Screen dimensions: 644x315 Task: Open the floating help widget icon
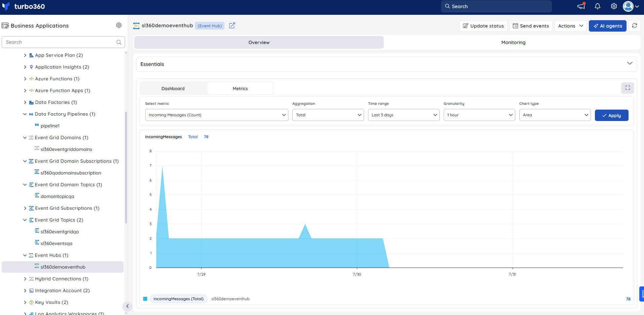pos(642,294)
